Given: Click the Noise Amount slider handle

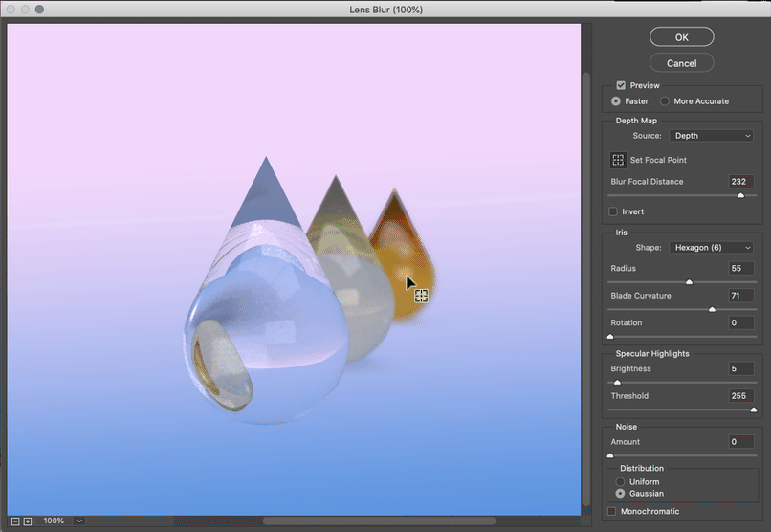Looking at the screenshot, I should [610, 455].
